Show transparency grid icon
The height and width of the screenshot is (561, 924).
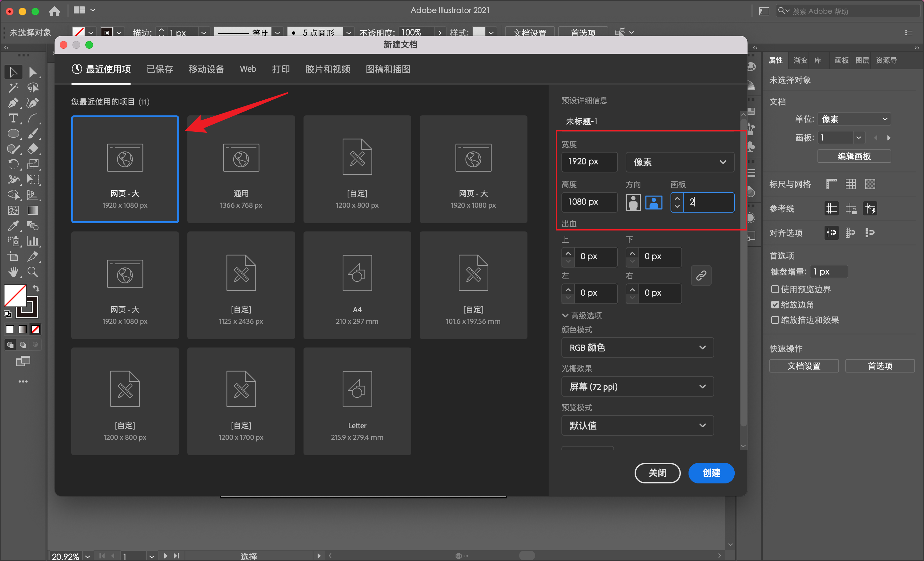tap(870, 184)
